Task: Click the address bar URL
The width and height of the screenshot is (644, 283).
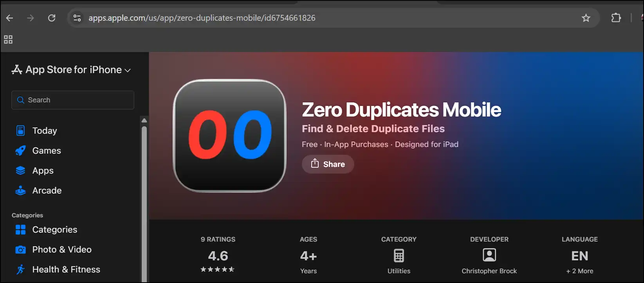Action: pos(202,18)
